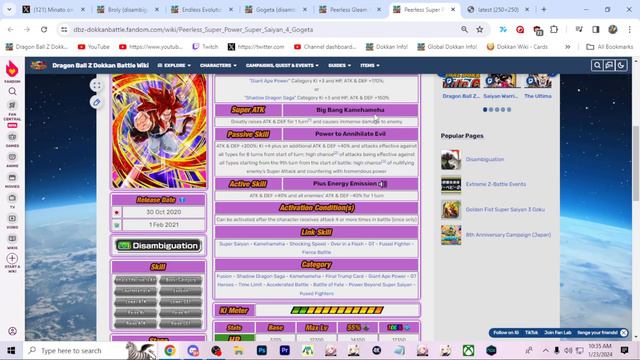Screen dimensions: 640x360
Task: Open the All Bookmarks folder
Action: 610,47
